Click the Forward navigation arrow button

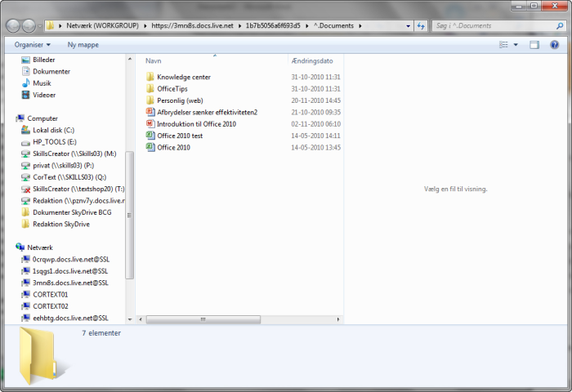29,26
